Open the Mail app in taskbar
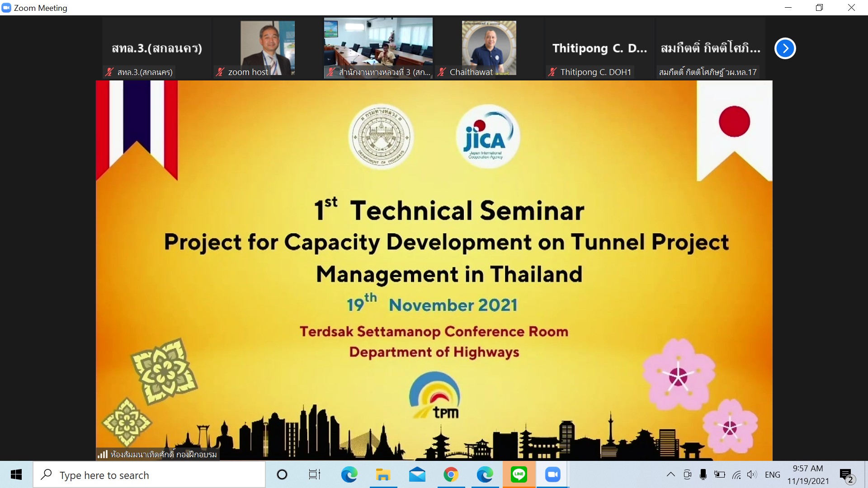868x488 pixels. click(x=417, y=475)
